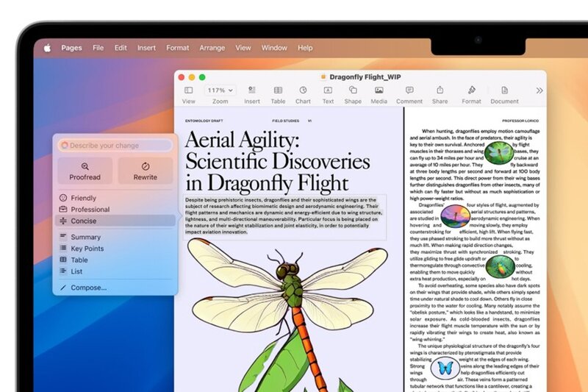Open the View options dropdown
This screenshot has width=588, height=392.
[189, 90]
